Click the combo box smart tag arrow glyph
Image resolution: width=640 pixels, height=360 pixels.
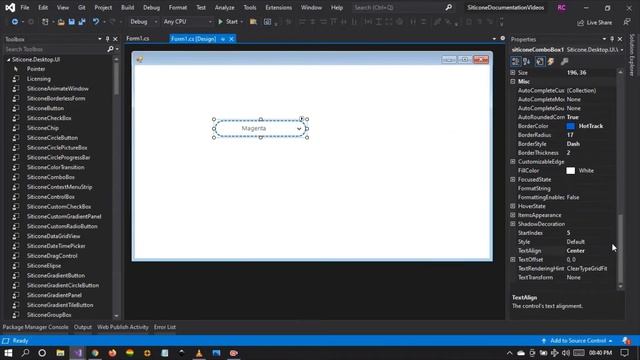tap(302, 119)
